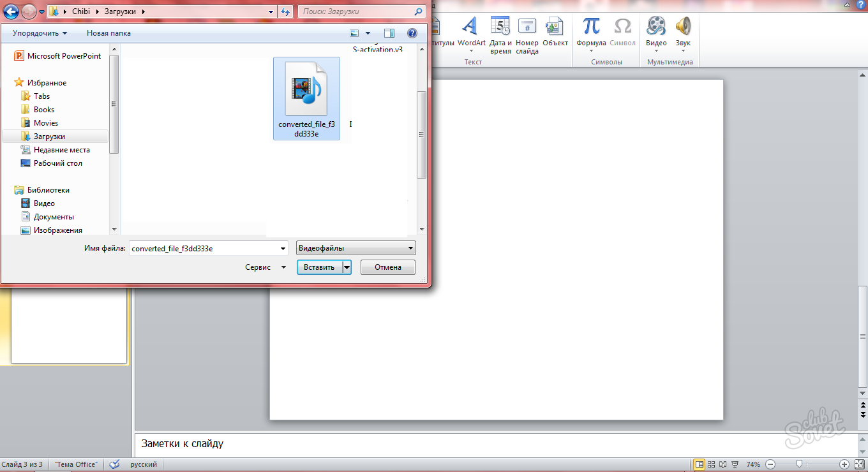Click the slide thumbnail in PowerPoint's slide panel
The image size is (868, 472).
[x=69, y=325]
